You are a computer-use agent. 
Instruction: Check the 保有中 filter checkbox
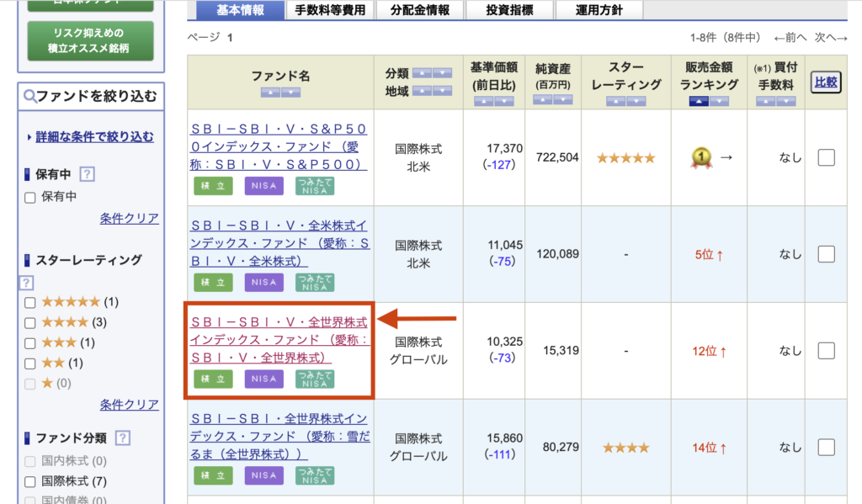click(30, 198)
